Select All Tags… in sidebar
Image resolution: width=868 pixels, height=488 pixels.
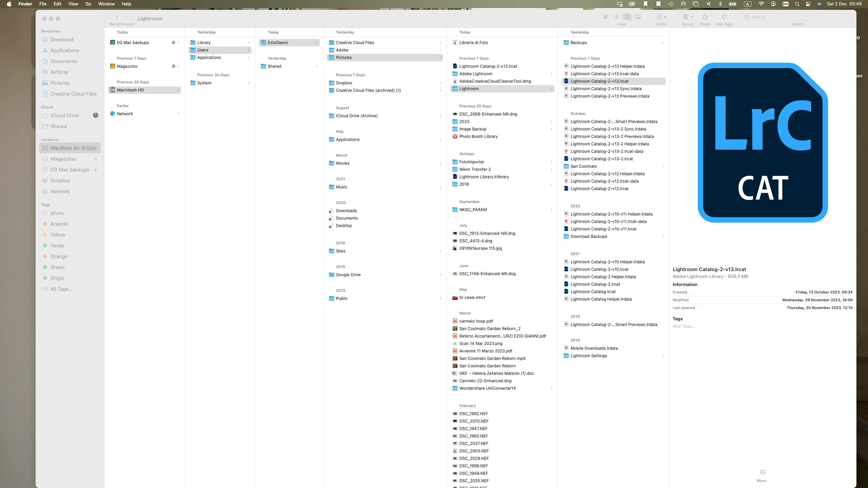click(x=61, y=289)
